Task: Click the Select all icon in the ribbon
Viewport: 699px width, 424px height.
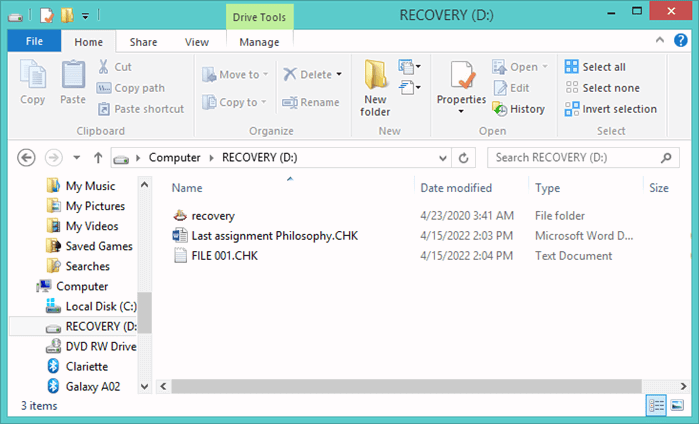Action: pyautogui.click(x=572, y=66)
